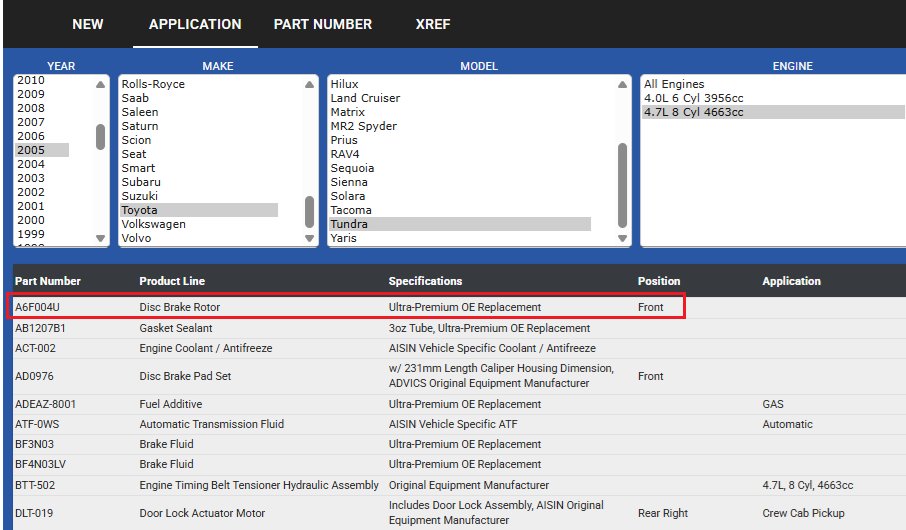Viewport: 906px width, 530px height.
Task: Click the YEAR list scroll down arrow
Action: 101,238
